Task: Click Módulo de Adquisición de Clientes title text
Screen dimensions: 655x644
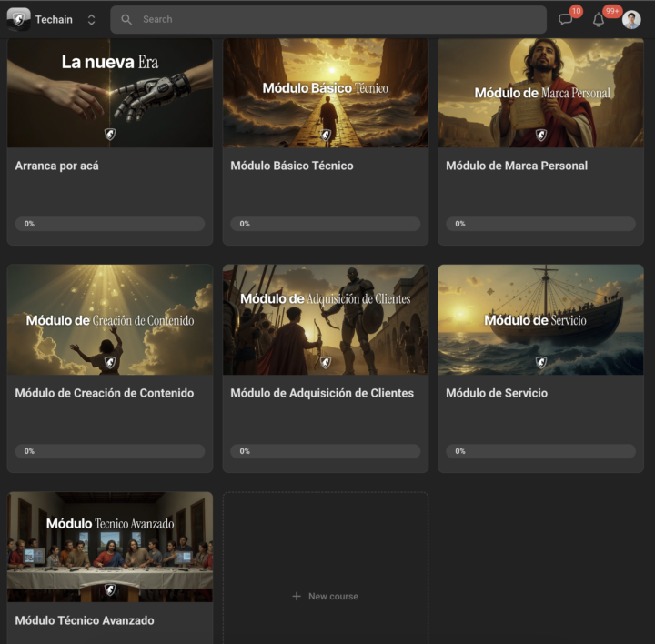Action: pyautogui.click(x=322, y=393)
